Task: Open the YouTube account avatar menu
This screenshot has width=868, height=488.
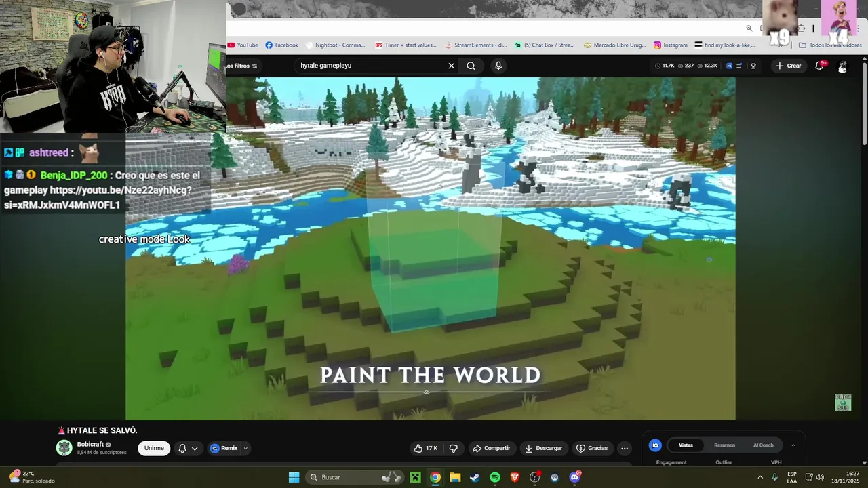Action: point(842,66)
